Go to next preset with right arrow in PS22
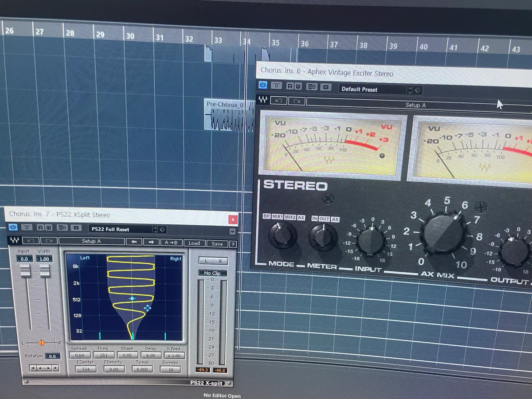532x399 pixels. click(x=151, y=242)
